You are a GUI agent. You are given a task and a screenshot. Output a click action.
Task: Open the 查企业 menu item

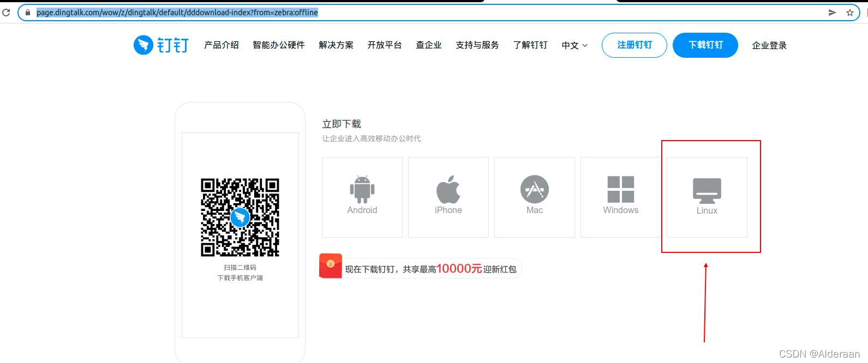(429, 45)
